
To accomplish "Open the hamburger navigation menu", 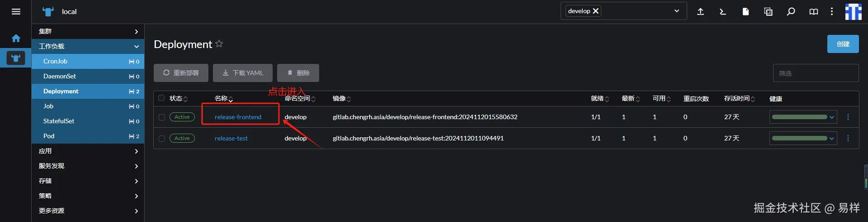I will click(16, 11).
